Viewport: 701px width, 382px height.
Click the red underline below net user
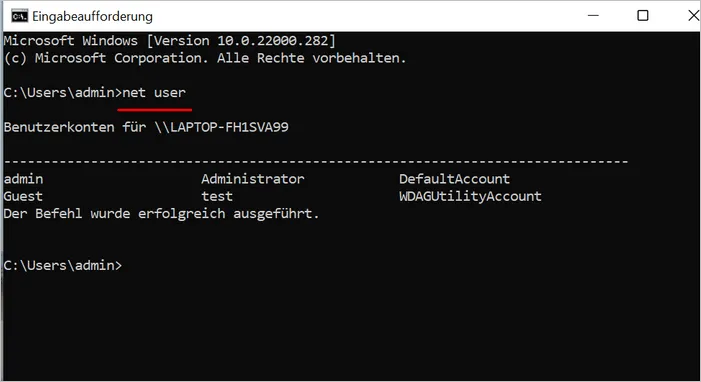[155, 109]
